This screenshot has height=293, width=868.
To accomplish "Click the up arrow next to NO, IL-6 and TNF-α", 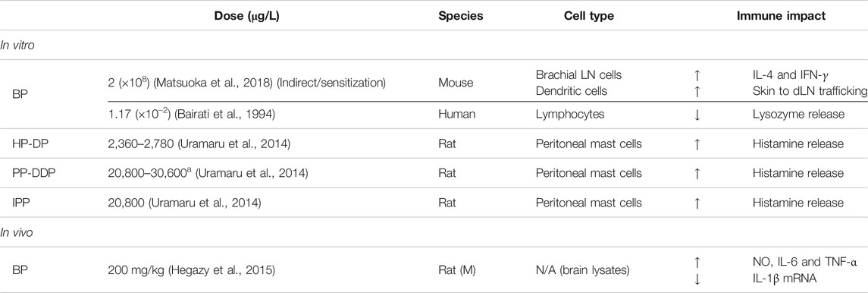I will pos(697,258).
